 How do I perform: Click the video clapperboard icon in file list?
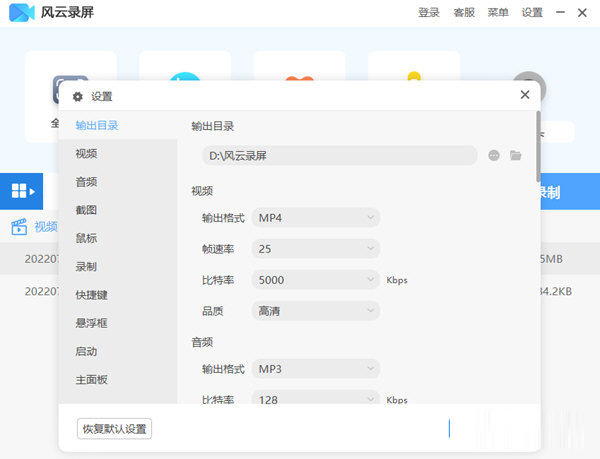(19, 227)
